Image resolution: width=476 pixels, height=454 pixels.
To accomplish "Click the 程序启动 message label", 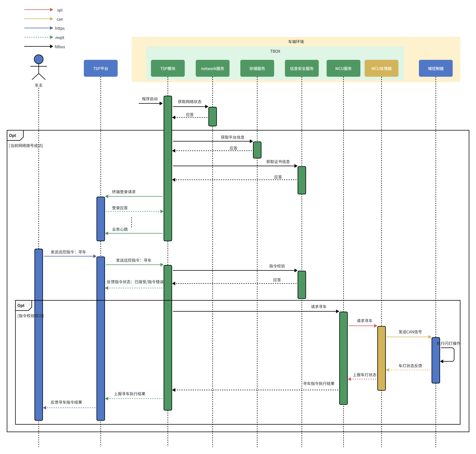I will point(150,99).
